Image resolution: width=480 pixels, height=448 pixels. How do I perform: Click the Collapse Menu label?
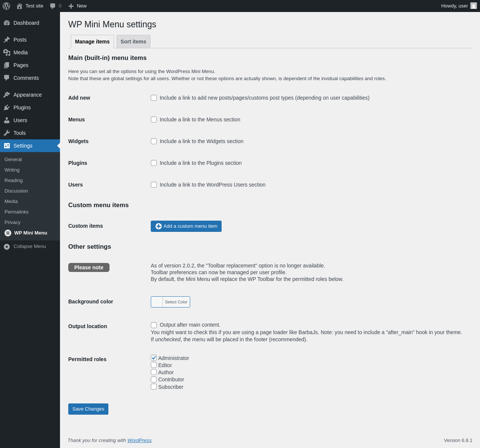(30, 246)
